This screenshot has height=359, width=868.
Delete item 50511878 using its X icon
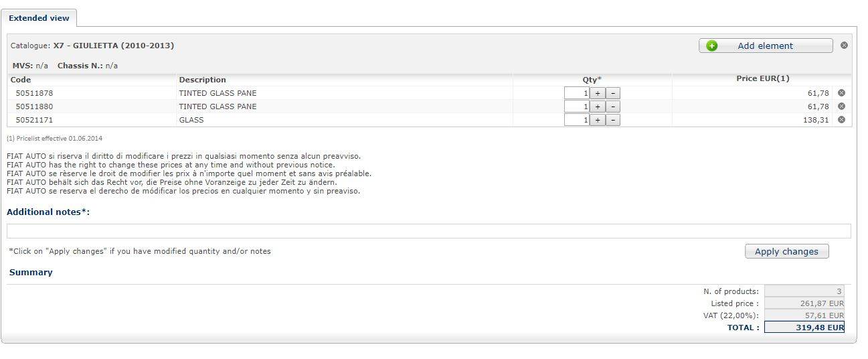pos(841,93)
